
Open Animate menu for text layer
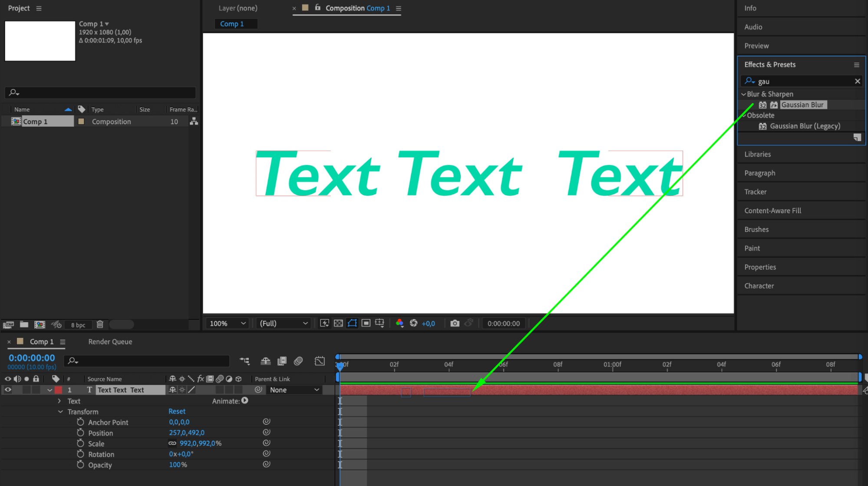pyautogui.click(x=245, y=400)
